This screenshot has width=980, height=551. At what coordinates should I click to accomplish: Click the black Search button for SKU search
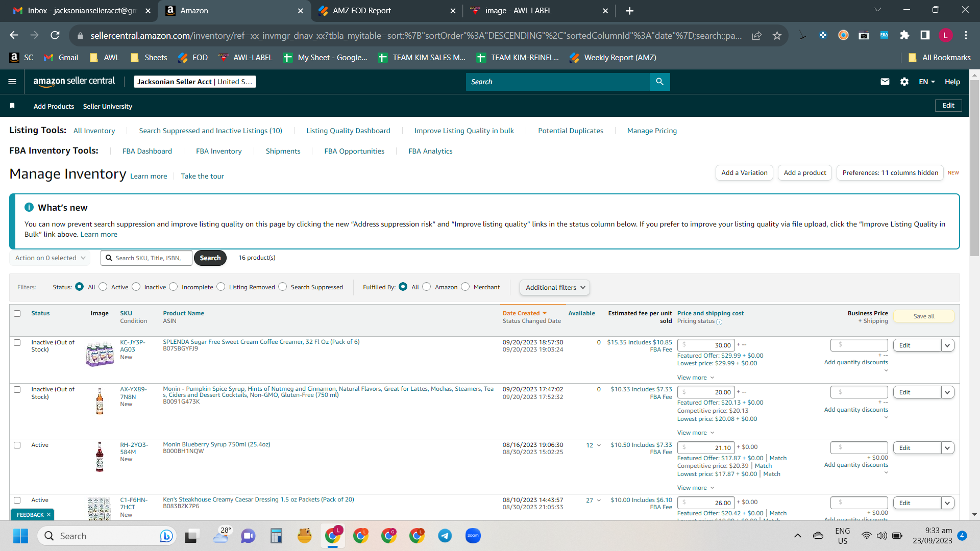click(210, 258)
